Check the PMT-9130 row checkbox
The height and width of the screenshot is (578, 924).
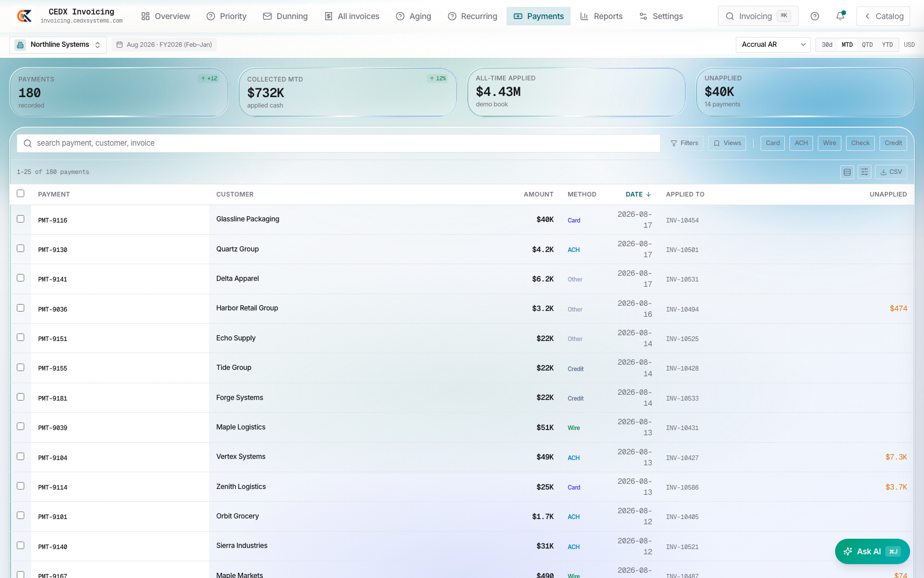click(21, 249)
